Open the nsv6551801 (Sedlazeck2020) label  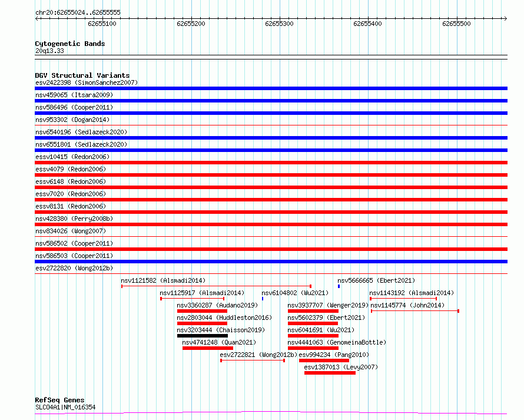(81, 144)
